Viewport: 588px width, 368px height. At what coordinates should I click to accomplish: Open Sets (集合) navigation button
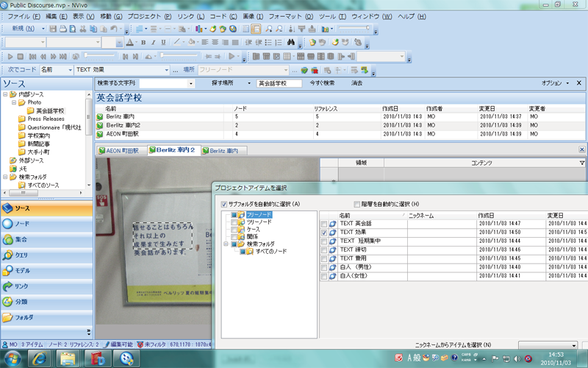(x=47, y=239)
